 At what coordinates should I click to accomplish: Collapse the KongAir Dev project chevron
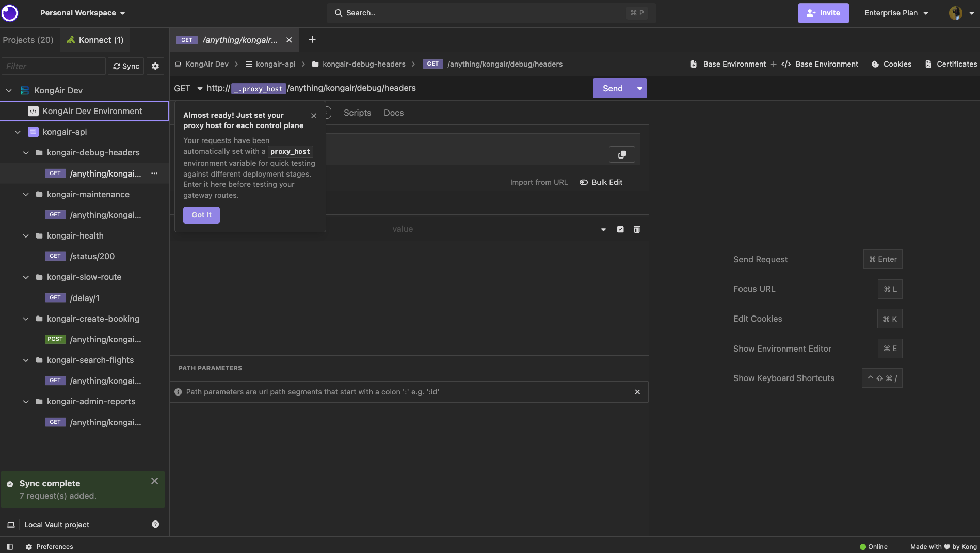click(x=9, y=90)
